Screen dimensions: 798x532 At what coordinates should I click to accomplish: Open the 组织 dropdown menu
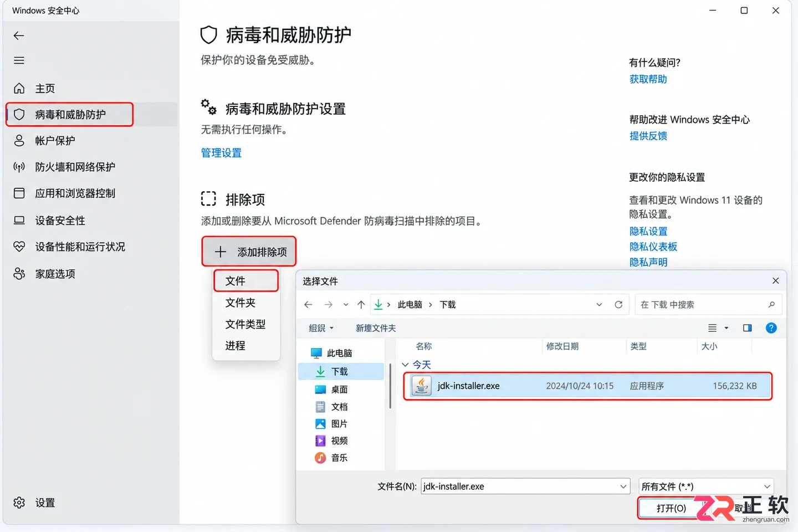coord(321,328)
